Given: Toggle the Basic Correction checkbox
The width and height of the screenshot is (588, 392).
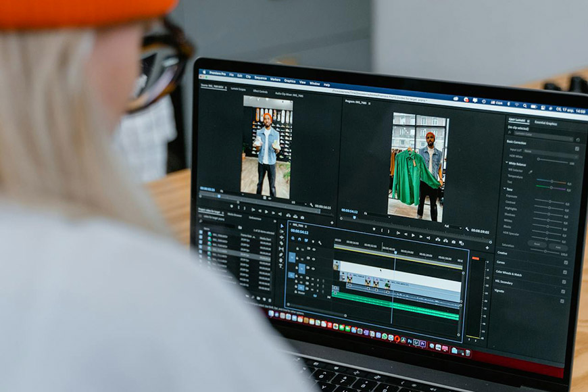Looking at the screenshot, I should (577, 148).
